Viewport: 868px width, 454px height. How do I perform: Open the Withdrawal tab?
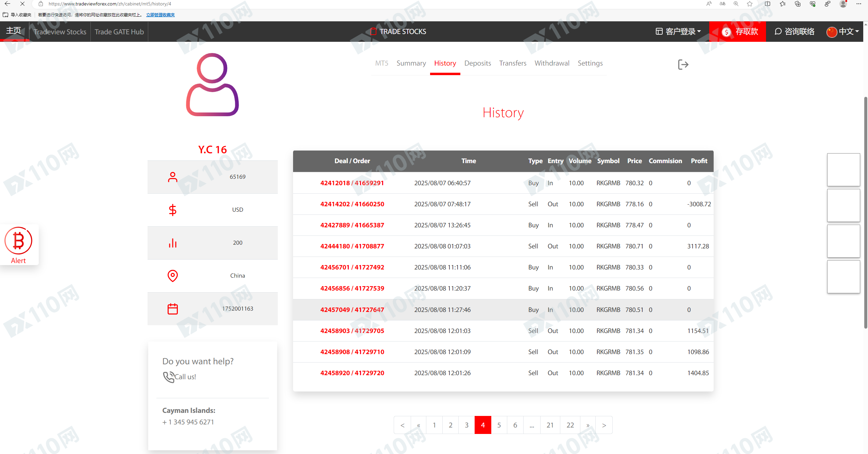click(551, 63)
